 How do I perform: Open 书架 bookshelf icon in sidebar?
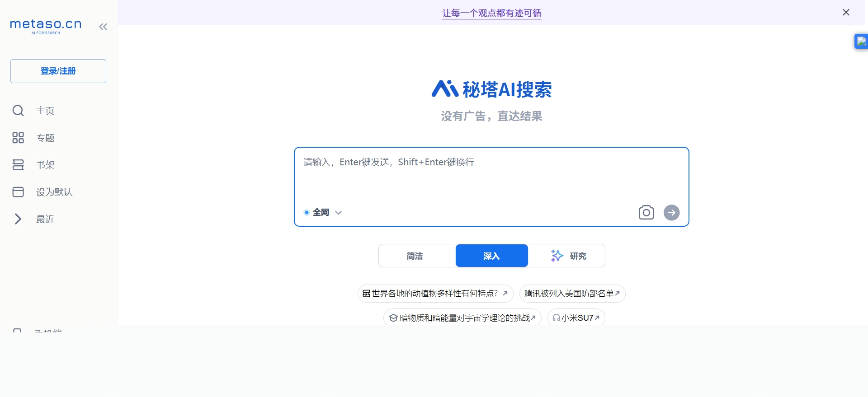pos(18,165)
